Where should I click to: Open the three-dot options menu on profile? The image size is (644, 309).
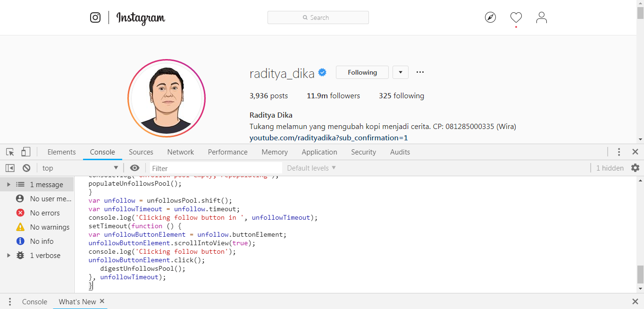click(420, 72)
